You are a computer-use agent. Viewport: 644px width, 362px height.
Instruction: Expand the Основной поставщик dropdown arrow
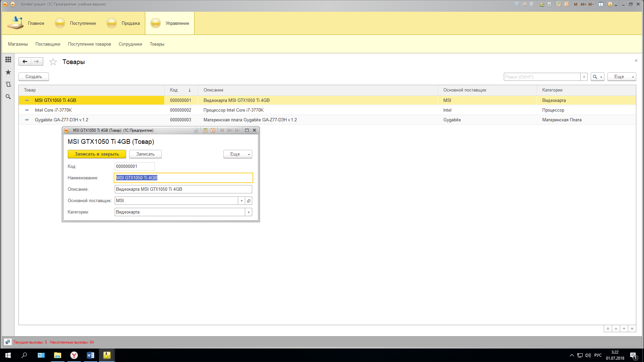pos(241,201)
